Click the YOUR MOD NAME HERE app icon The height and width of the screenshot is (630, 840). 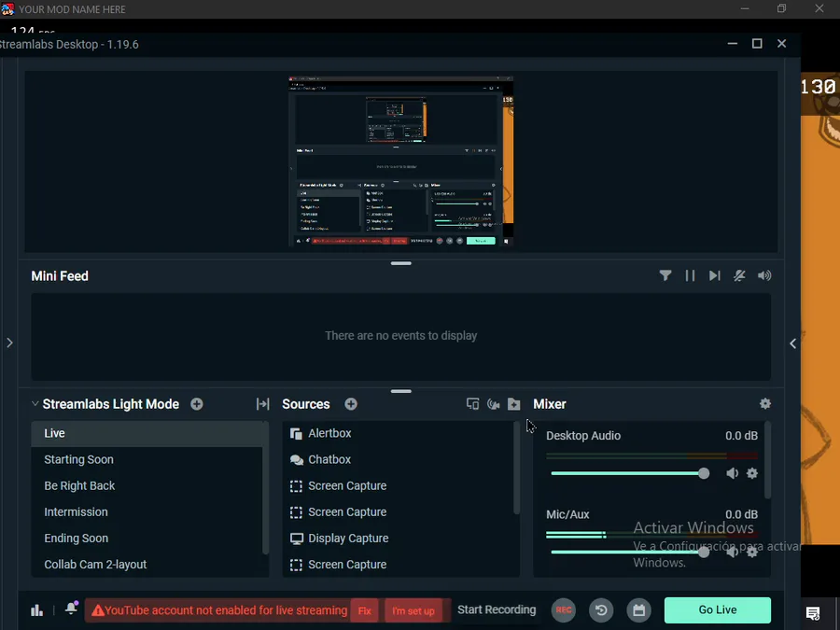point(7,8)
